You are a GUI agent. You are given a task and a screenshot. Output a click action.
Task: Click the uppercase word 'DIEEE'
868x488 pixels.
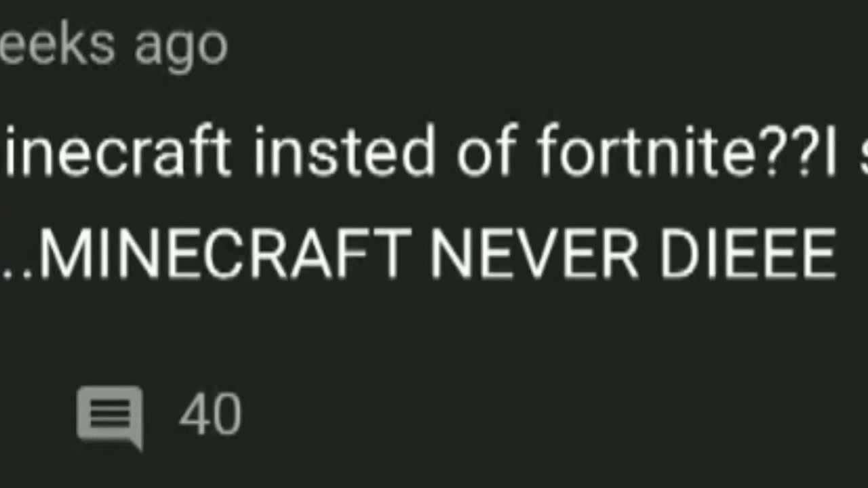tap(748, 254)
